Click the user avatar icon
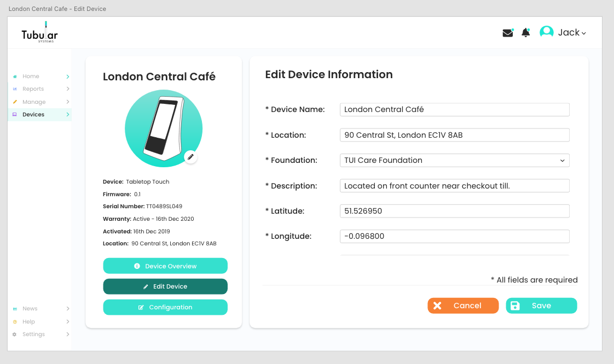The width and height of the screenshot is (614, 364). point(546,32)
